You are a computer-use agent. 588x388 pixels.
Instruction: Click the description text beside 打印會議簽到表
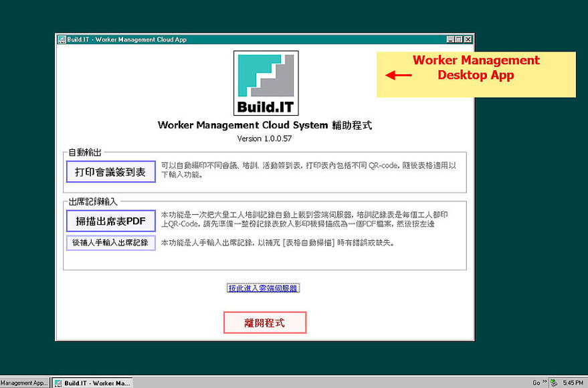click(308, 170)
